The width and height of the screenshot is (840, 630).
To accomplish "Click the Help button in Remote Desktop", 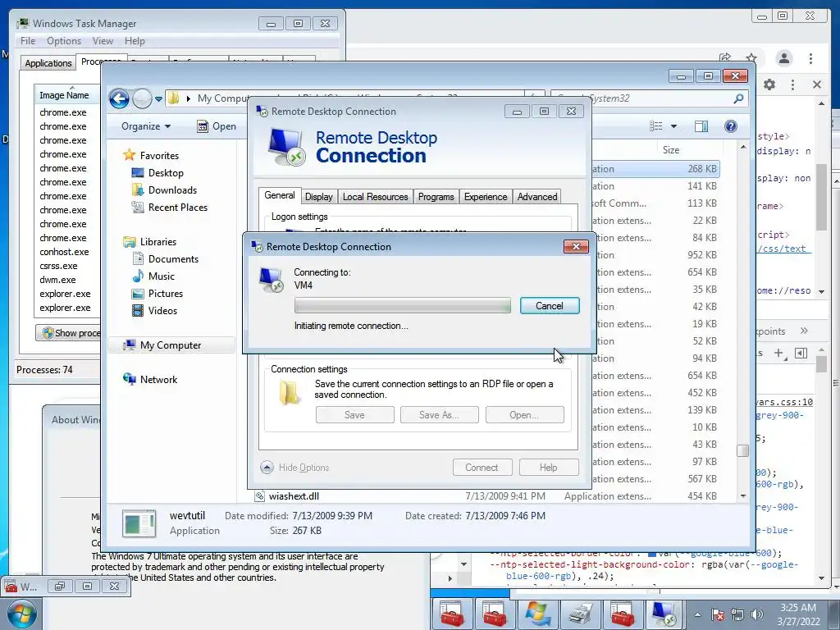I will click(549, 467).
